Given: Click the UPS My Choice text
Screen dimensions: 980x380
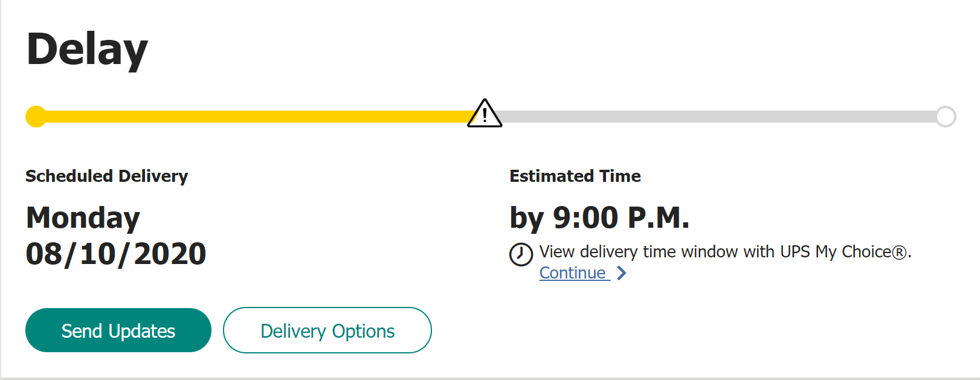Looking at the screenshot, I should pyautogui.click(x=835, y=252).
